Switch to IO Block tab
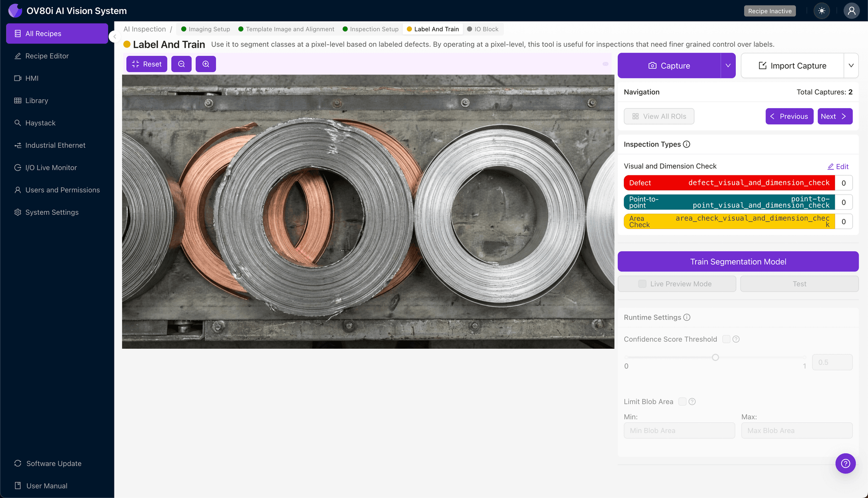The image size is (868, 498). pos(483,29)
